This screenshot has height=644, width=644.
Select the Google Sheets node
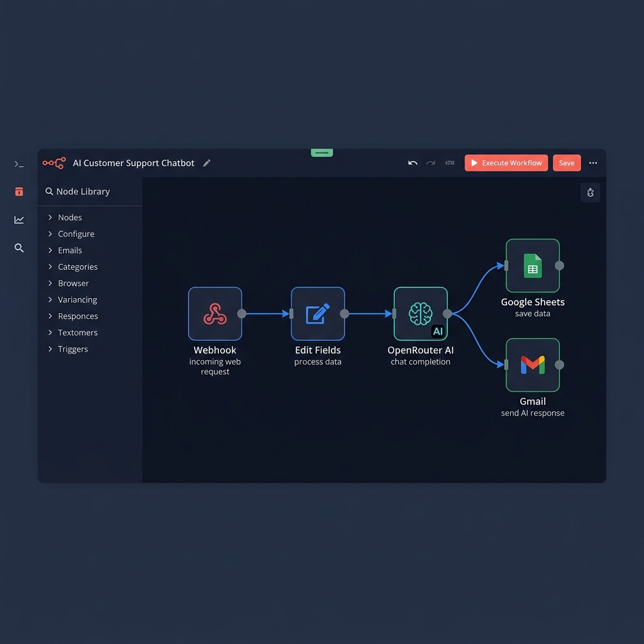(533, 266)
